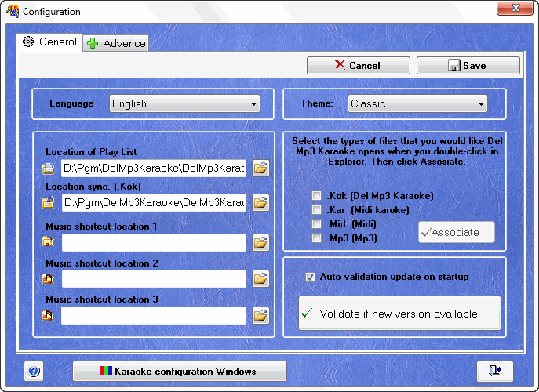This screenshot has width=539, height=392.
Task: Browse folder for Music shortcut location 3
Action: pos(260,315)
